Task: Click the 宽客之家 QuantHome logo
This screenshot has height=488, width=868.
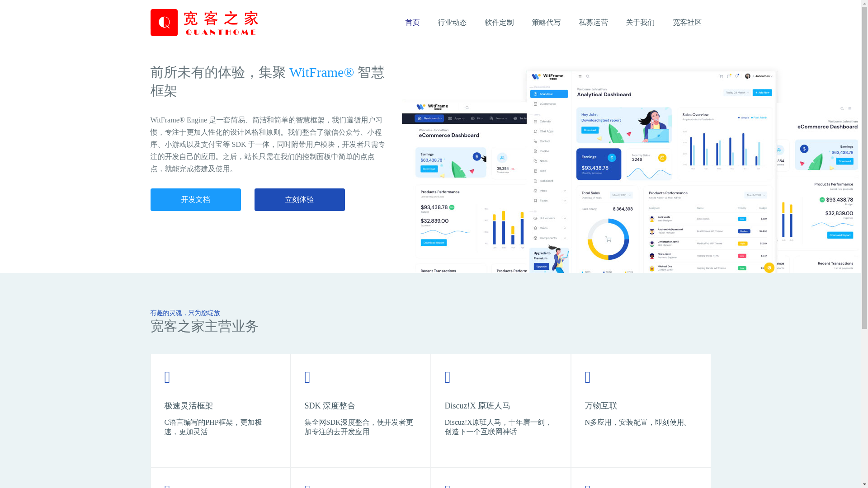Action: click(204, 23)
